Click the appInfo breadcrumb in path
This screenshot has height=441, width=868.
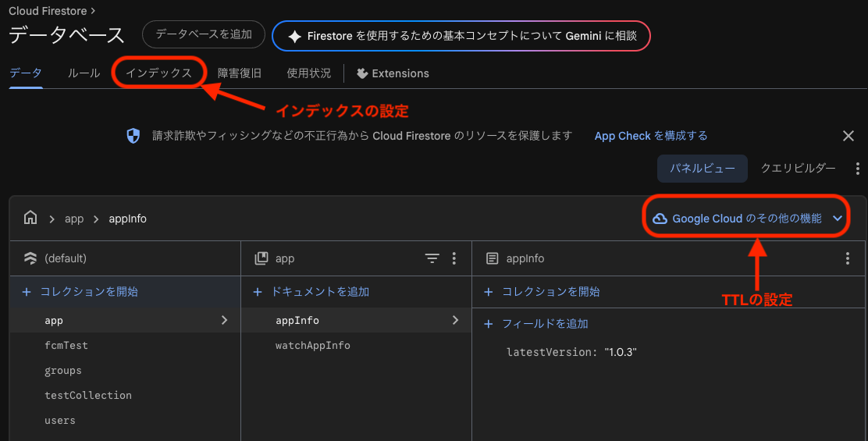[x=128, y=219]
